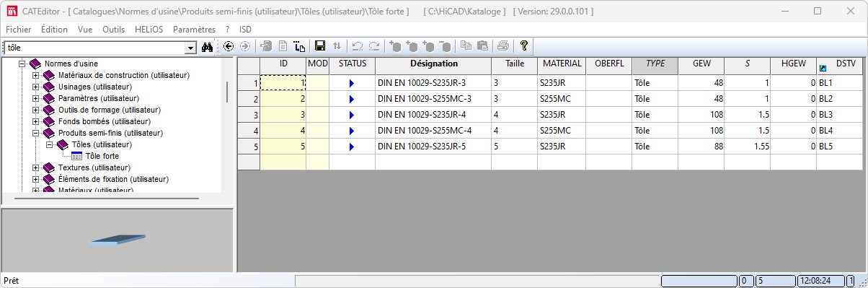Select the Tôle forte tree item
The height and width of the screenshot is (288, 868).
[102, 156]
